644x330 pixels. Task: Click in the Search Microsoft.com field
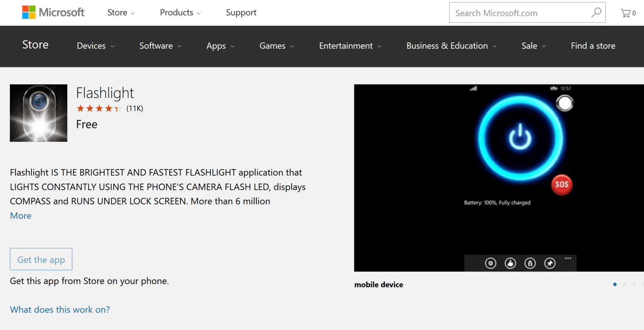[x=519, y=13]
